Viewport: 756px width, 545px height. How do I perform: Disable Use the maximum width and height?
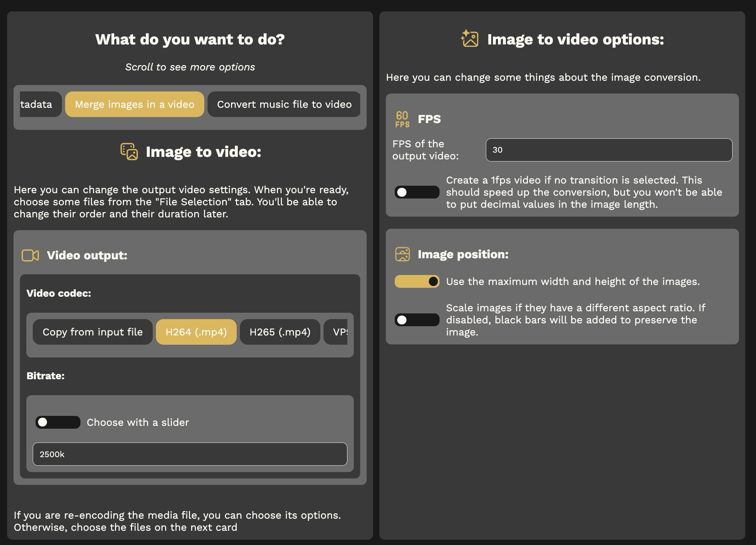[417, 281]
